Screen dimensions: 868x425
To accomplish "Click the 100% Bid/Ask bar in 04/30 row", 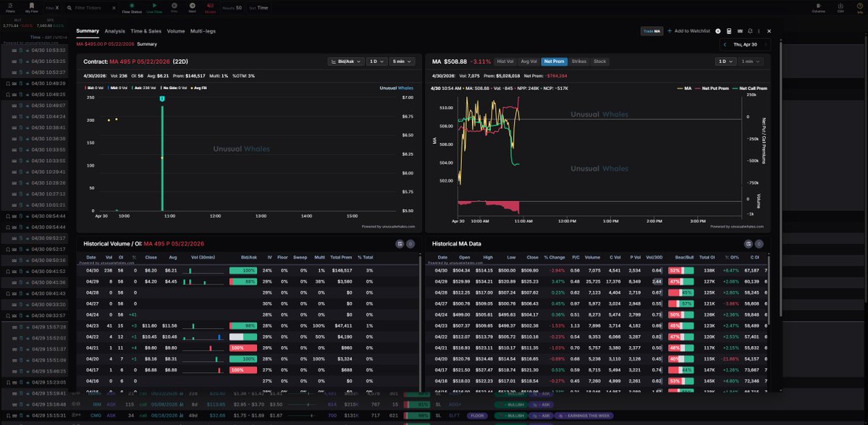I will [x=243, y=271].
